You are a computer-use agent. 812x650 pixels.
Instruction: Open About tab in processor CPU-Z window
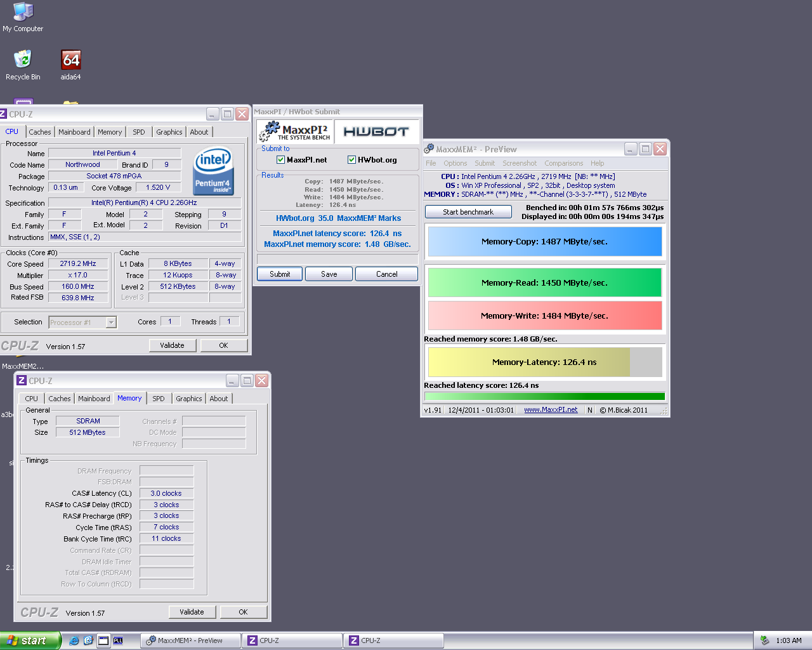pyautogui.click(x=199, y=132)
